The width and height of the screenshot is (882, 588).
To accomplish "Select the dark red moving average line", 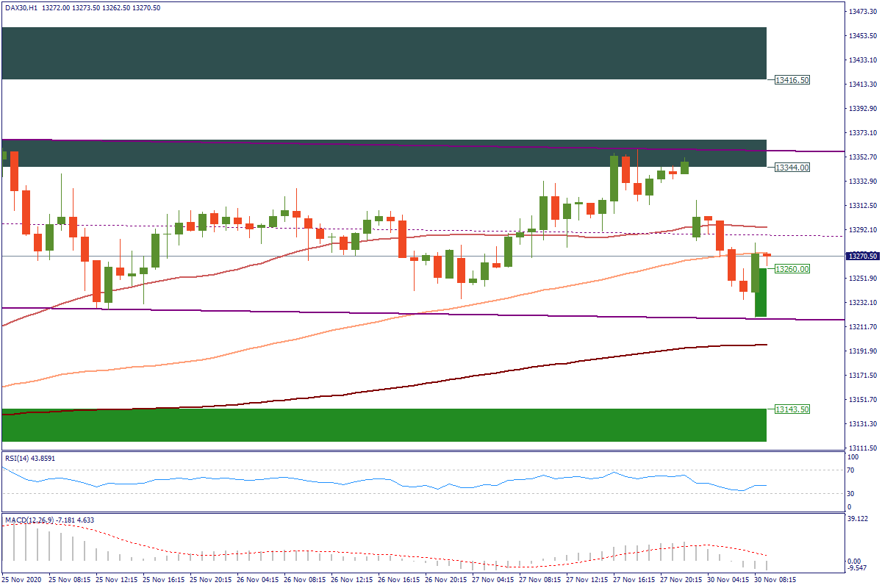I will click(441, 382).
